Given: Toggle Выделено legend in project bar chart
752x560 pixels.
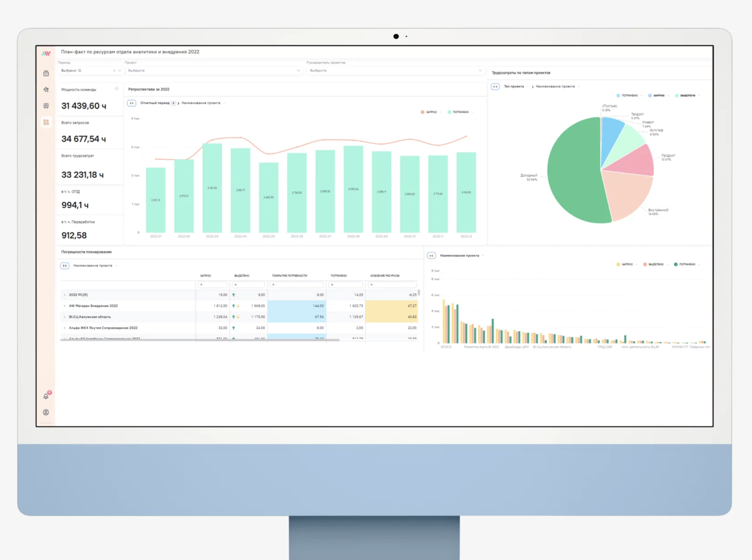Looking at the screenshot, I should coord(654,265).
